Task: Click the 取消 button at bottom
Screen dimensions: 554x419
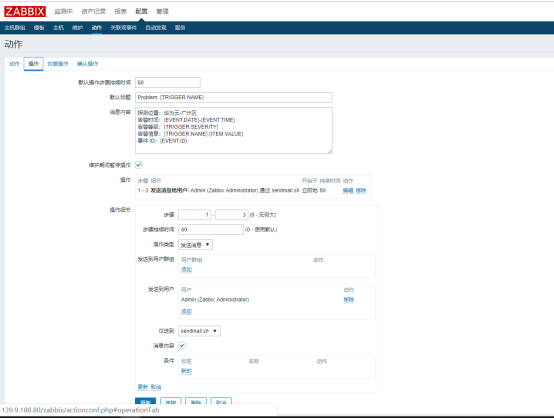Action: click(x=221, y=402)
